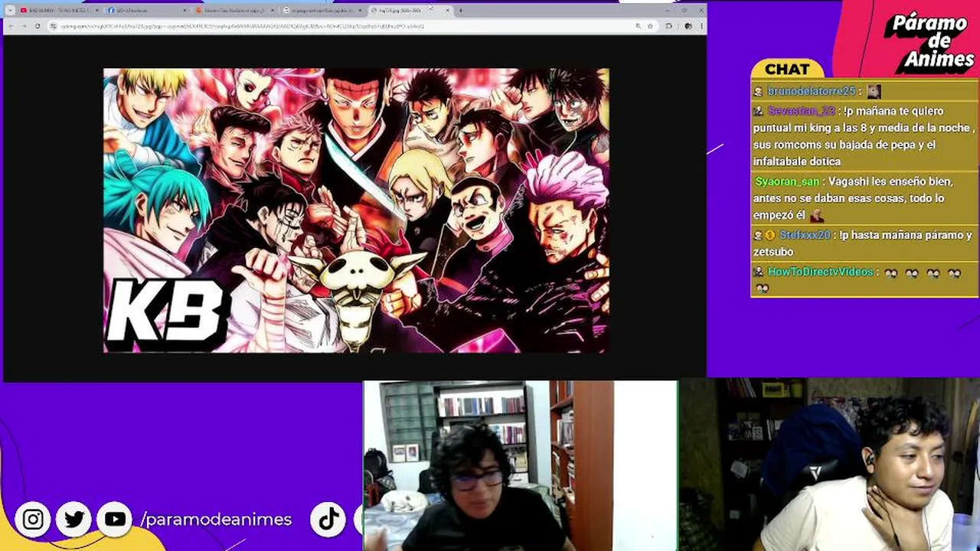980x551 pixels.
Task: Click the anime characters KB image
Action: [356, 210]
